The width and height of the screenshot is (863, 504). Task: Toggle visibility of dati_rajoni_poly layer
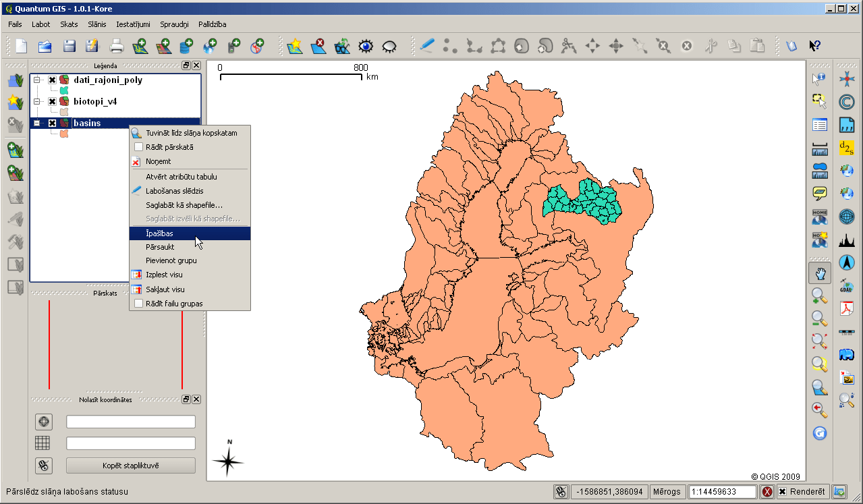(52, 80)
